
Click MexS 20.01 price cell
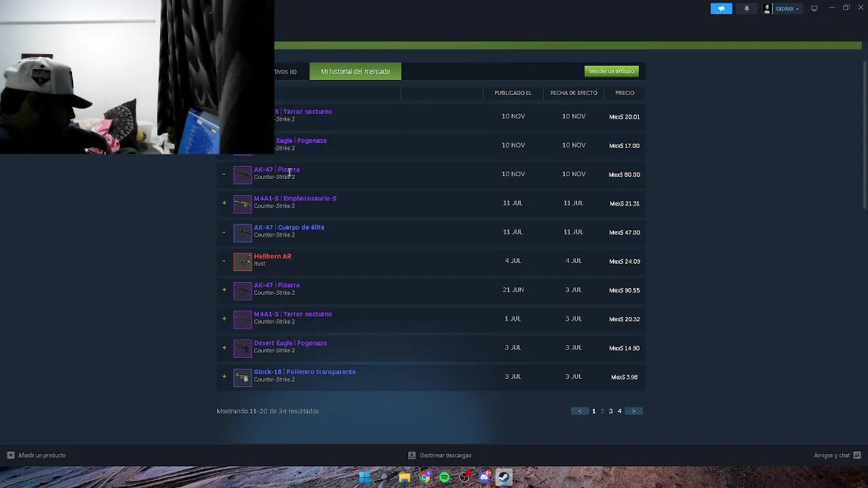[625, 117]
